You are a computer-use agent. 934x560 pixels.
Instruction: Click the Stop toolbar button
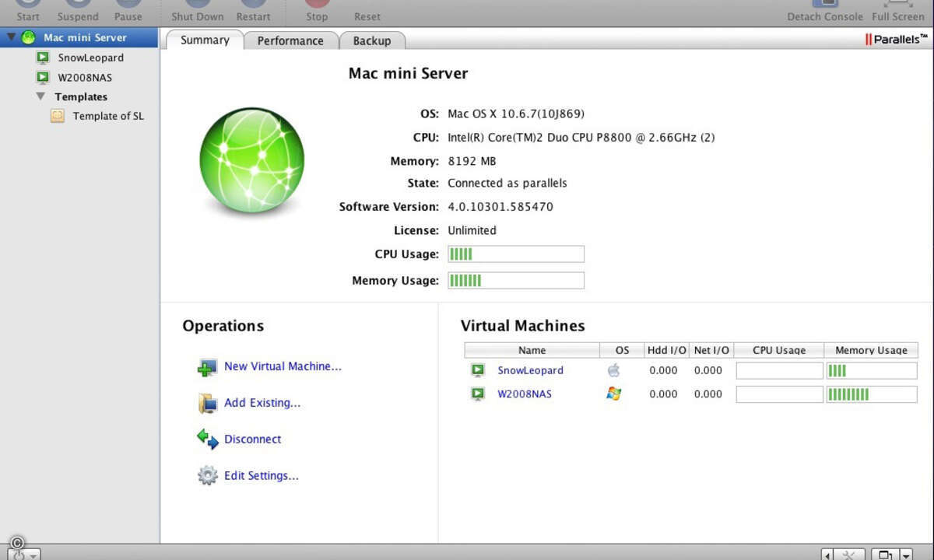click(x=317, y=11)
